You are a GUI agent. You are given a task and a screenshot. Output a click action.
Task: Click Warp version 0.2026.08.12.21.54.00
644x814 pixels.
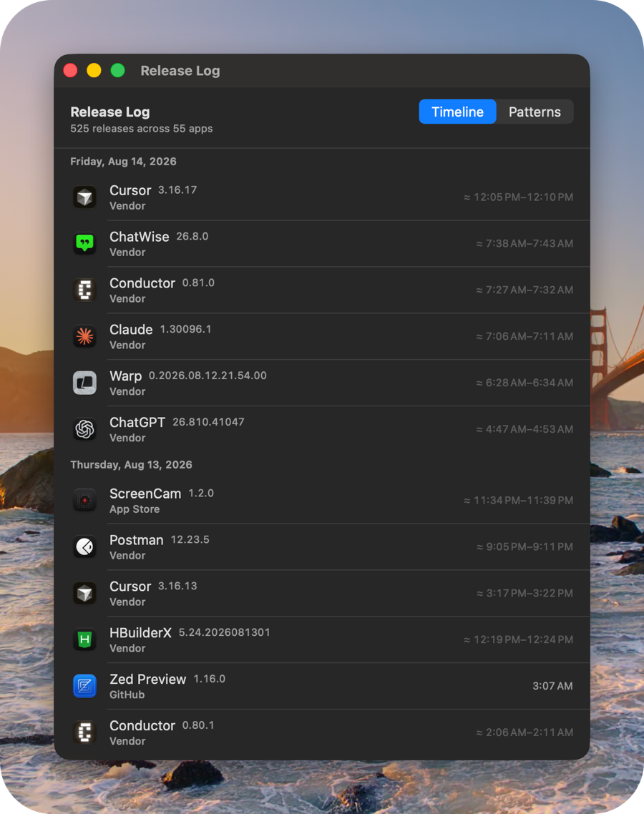208,376
